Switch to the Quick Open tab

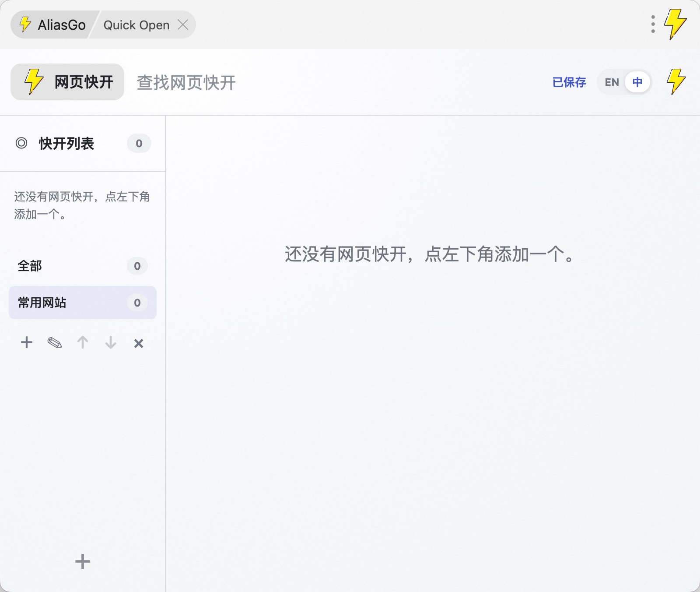136,25
